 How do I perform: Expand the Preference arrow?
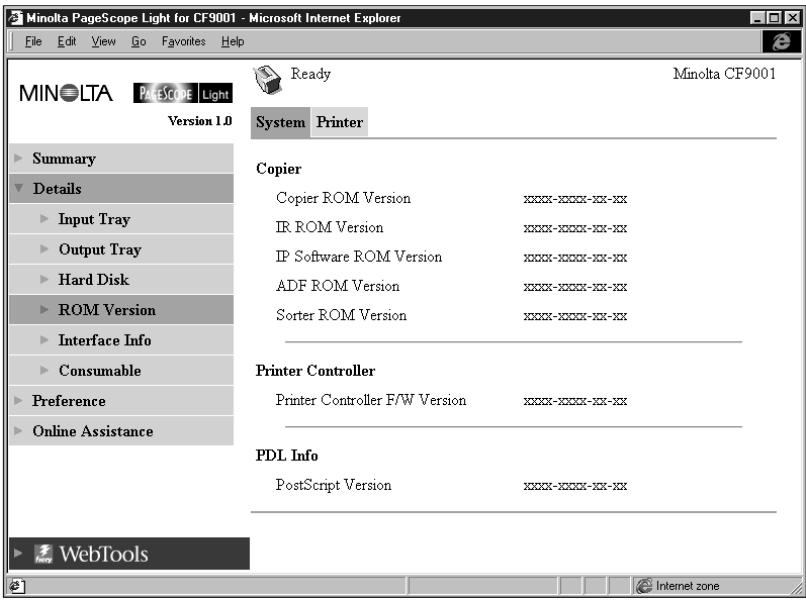click(x=19, y=400)
